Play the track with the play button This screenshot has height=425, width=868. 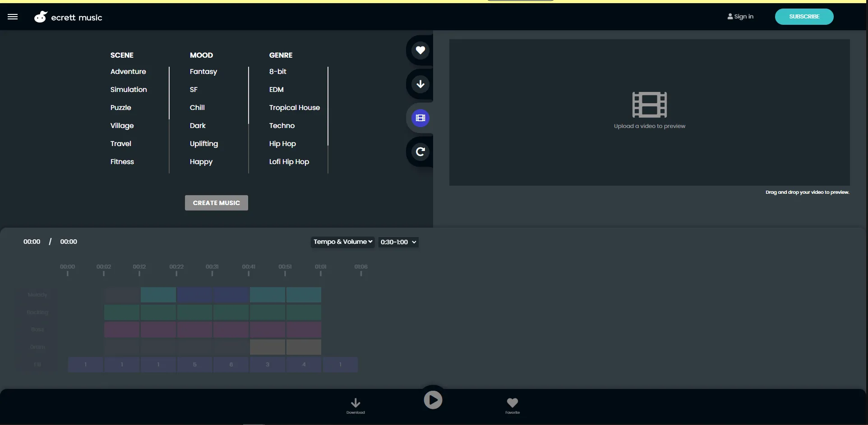pos(433,400)
